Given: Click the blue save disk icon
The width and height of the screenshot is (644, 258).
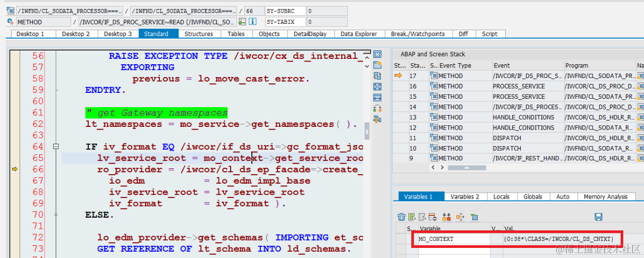Looking at the screenshot, I should coord(598,217).
